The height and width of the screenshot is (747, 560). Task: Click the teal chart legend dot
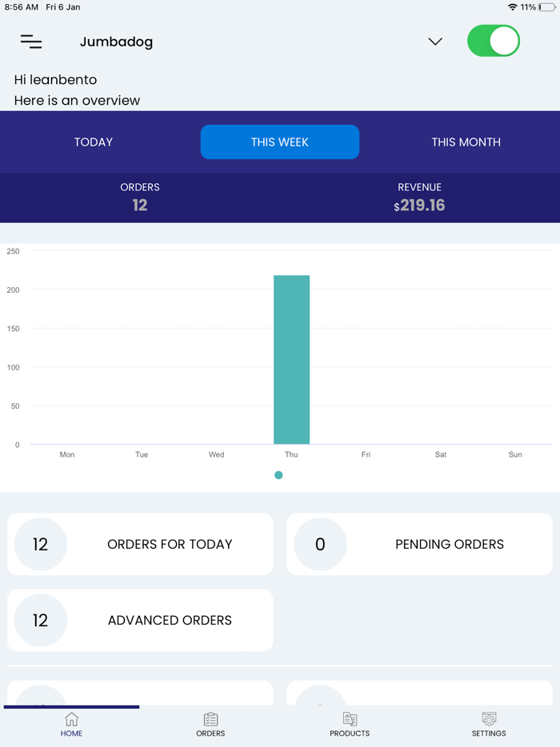(279, 475)
